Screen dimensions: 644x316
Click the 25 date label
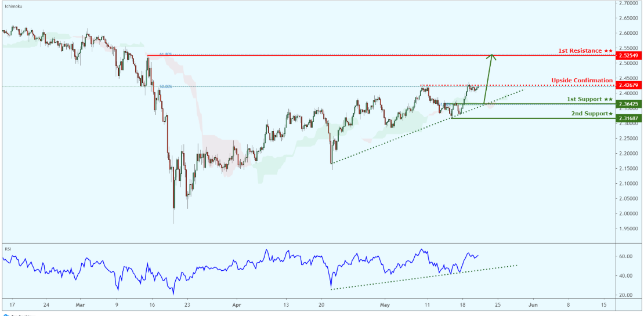coord(498,306)
